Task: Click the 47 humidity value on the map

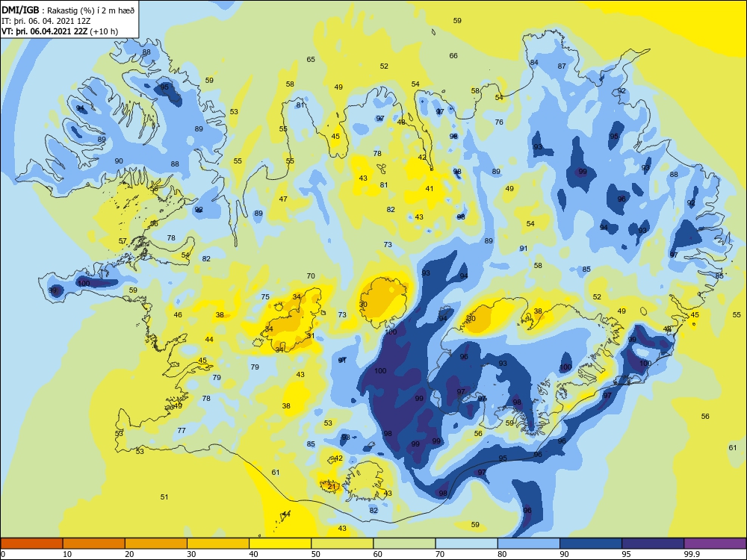Action: (283, 199)
